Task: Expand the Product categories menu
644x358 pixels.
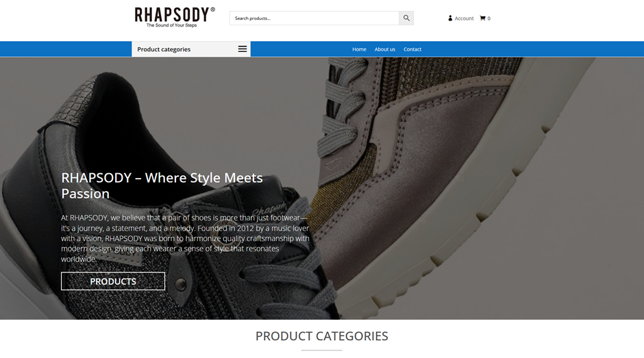Action: [x=191, y=49]
